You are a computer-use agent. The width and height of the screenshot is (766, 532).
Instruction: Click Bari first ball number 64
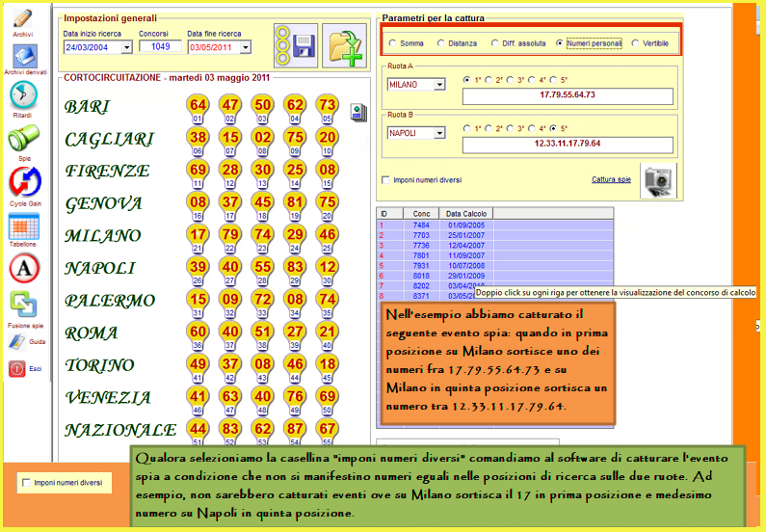click(198, 104)
